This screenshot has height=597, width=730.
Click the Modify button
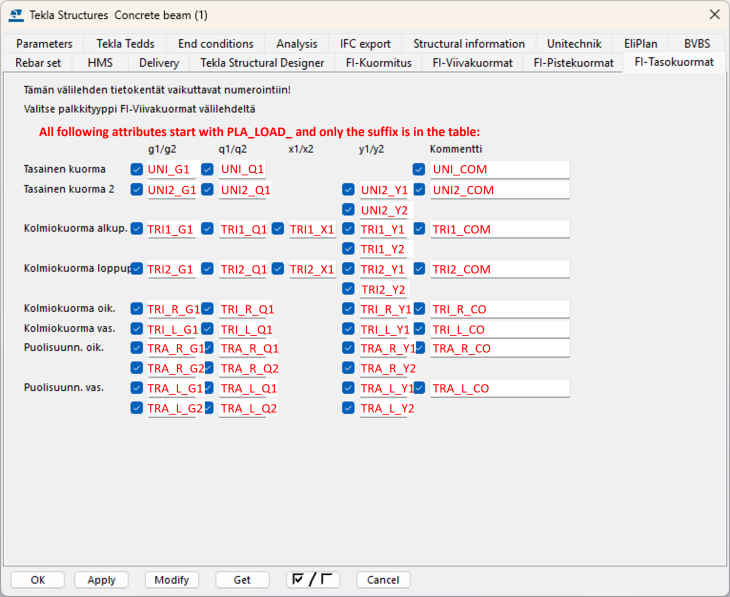pyautogui.click(x=172, y=580)
